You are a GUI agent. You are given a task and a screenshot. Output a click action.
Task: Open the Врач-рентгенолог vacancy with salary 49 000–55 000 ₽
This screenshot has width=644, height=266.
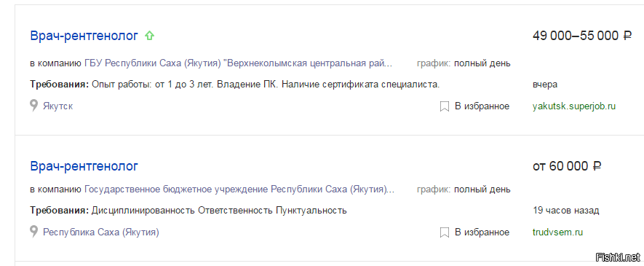(84, 36)
